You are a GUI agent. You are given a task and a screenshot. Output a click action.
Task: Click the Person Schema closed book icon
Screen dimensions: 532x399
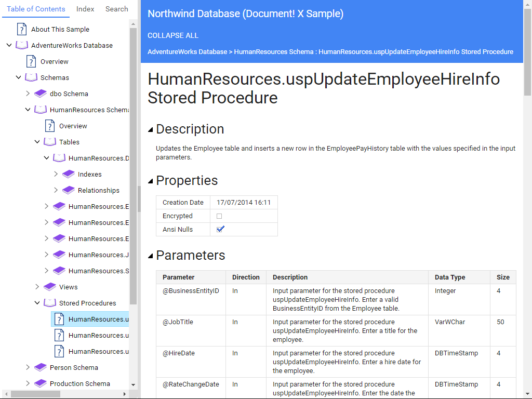tap(41, 367)
